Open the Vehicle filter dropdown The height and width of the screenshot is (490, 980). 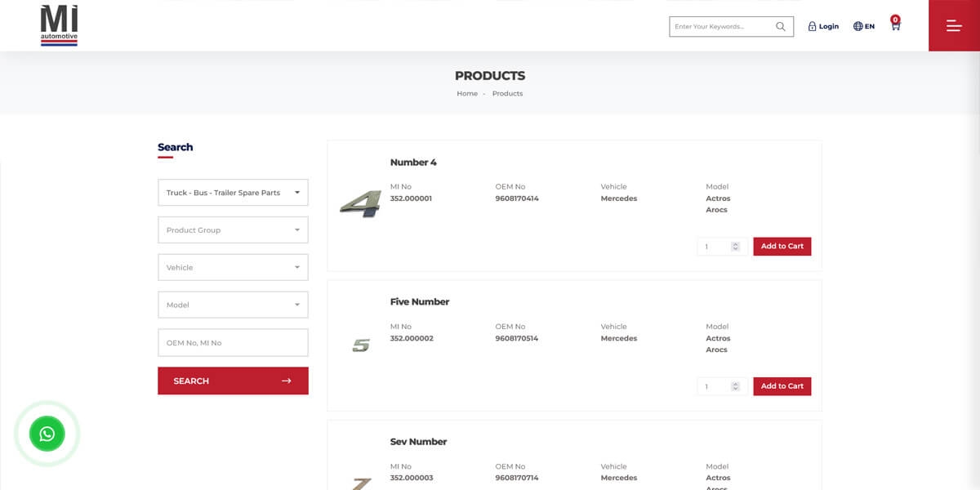pos(233,268)
